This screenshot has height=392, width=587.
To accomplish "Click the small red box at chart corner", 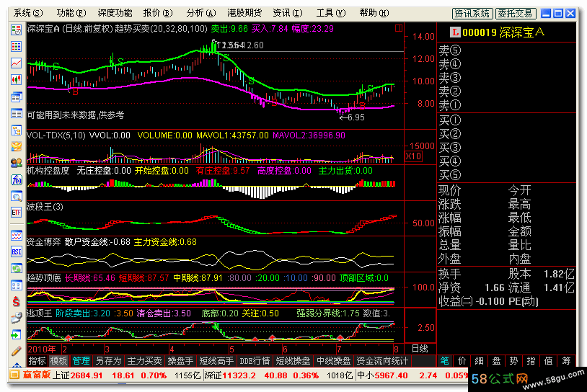I will (x=398, y=28).
